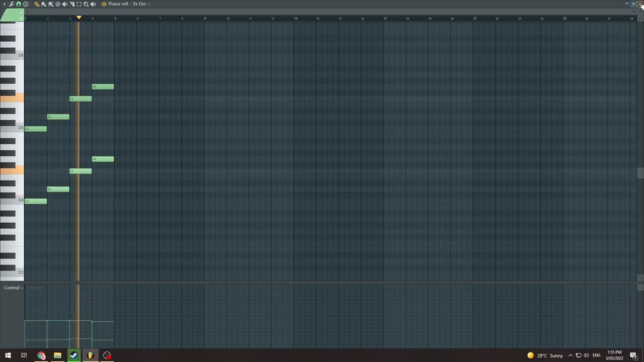The height and width of the screenshot is (362, 644).
Task: Open the Control event selector dropdown
Action: coord(14,288)
